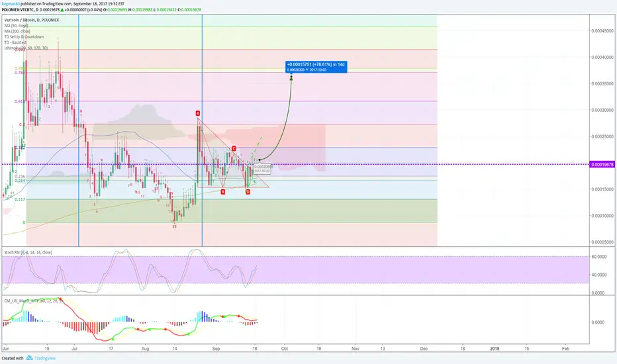This screenshot has height=364, width=617.
Task: Click the 0.117 Fibonacci level label
Action: pos(20,199)
